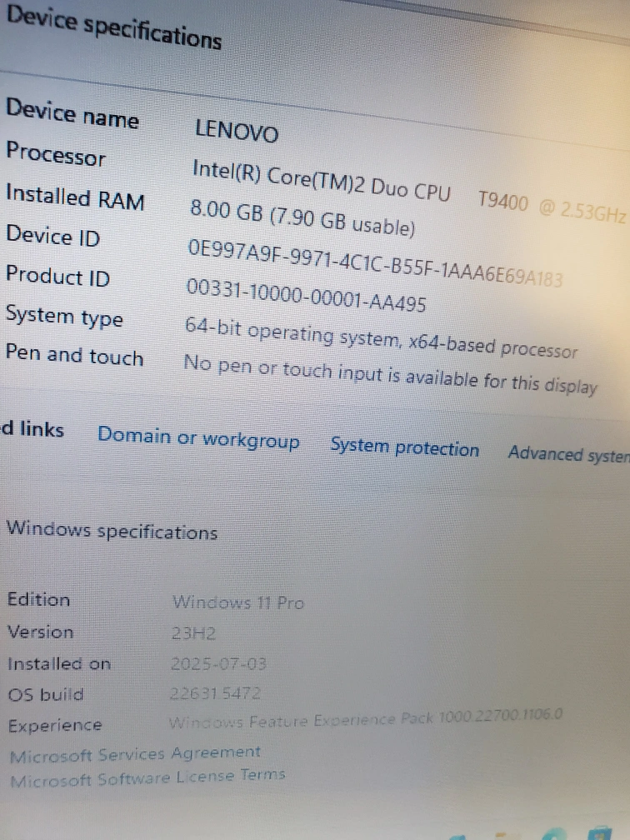Select the Device ID value 0E997A9F-9971
This screenshot has width=630, height=840.
coord(375,263)
